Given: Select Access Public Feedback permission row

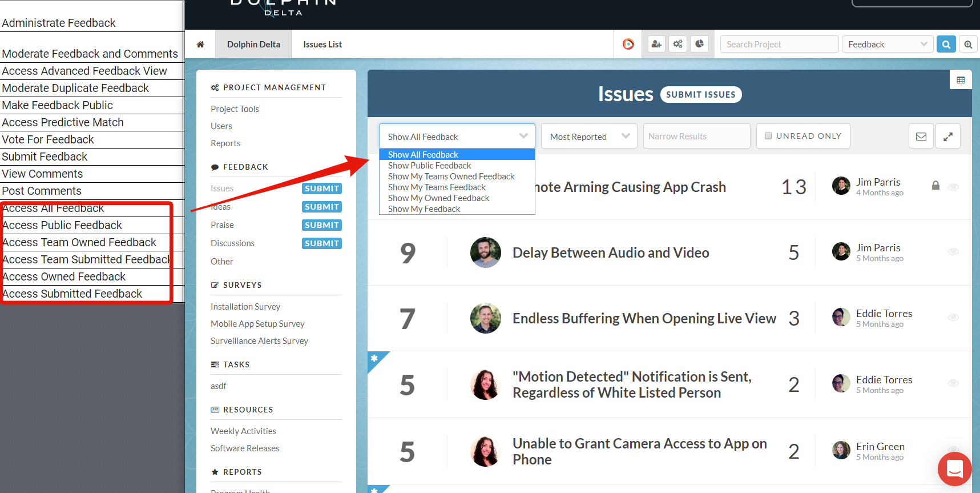Looking at the screenshot, I should [91, 225].
